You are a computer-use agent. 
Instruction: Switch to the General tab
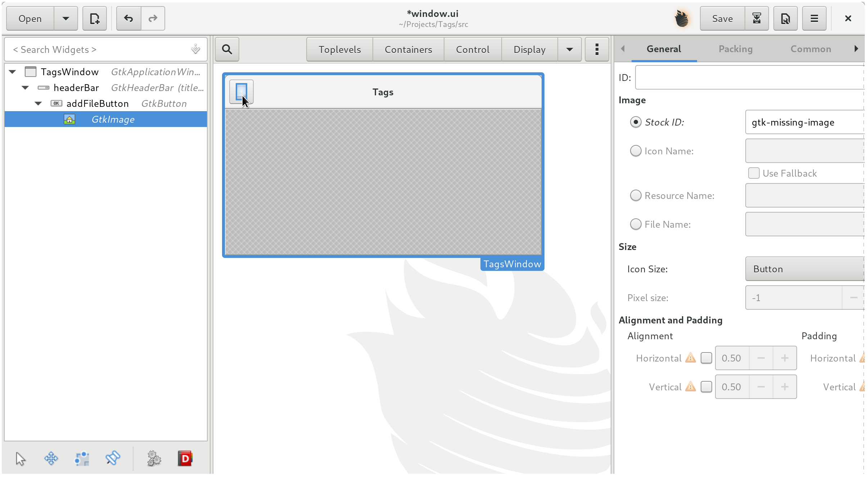tap(664, 49)
